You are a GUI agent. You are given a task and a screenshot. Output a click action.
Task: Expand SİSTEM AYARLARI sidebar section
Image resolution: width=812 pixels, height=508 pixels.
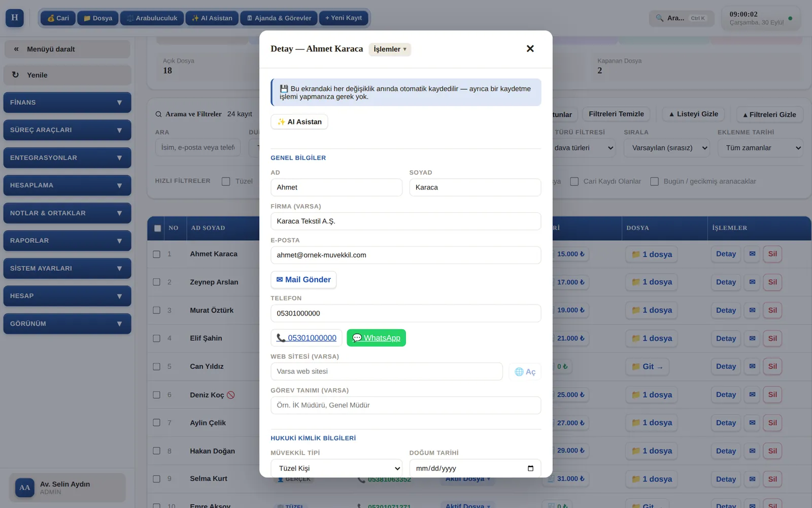(x=67, y=268)
